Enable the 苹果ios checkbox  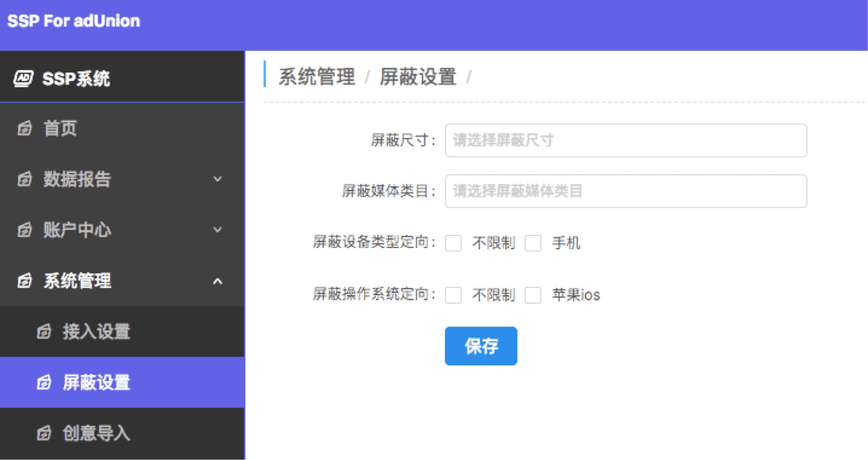click(533, 295)
